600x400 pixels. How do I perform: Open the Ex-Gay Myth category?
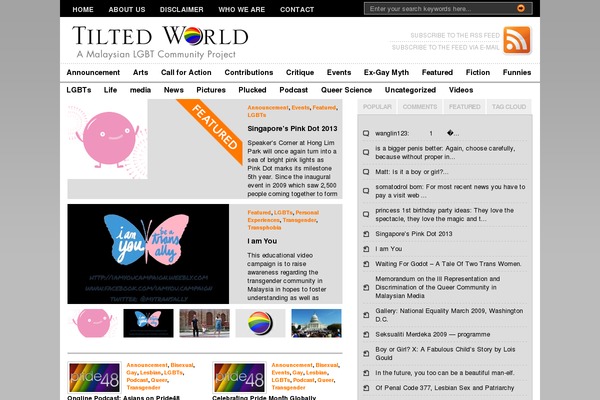pyautogui.click(x=386, y=72)
